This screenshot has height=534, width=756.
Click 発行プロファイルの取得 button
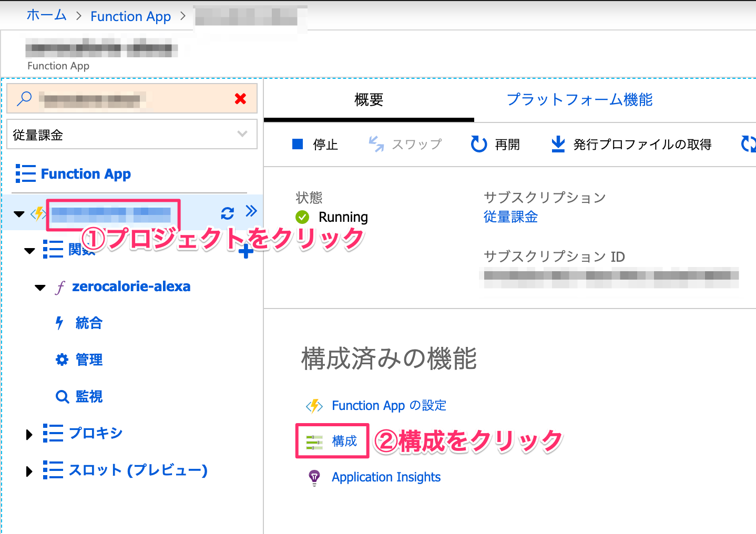point(642,145)
